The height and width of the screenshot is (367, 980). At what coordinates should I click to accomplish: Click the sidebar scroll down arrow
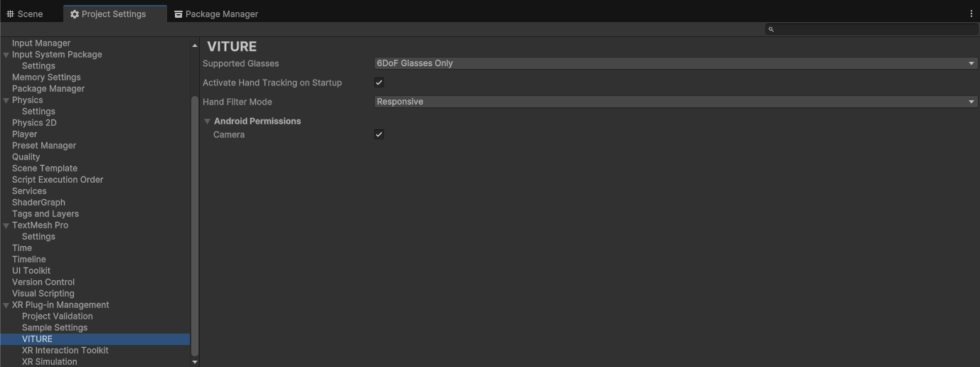click(x=195, y=362)
